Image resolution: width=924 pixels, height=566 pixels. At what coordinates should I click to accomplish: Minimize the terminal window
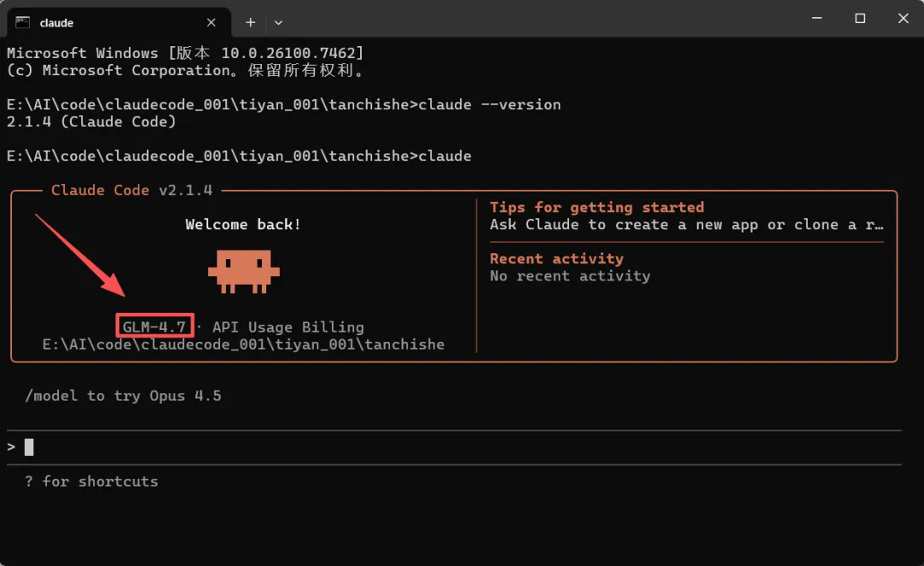point(817,18)
